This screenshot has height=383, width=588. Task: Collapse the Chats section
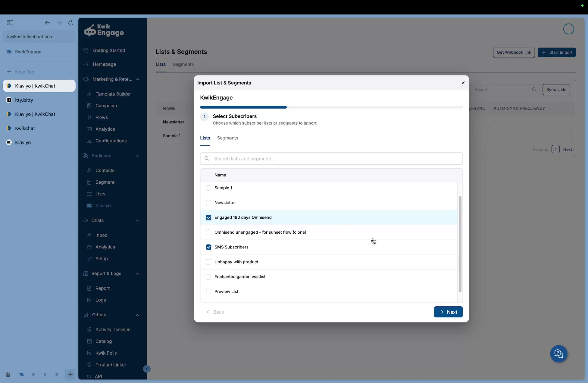(x=137, y=221)
